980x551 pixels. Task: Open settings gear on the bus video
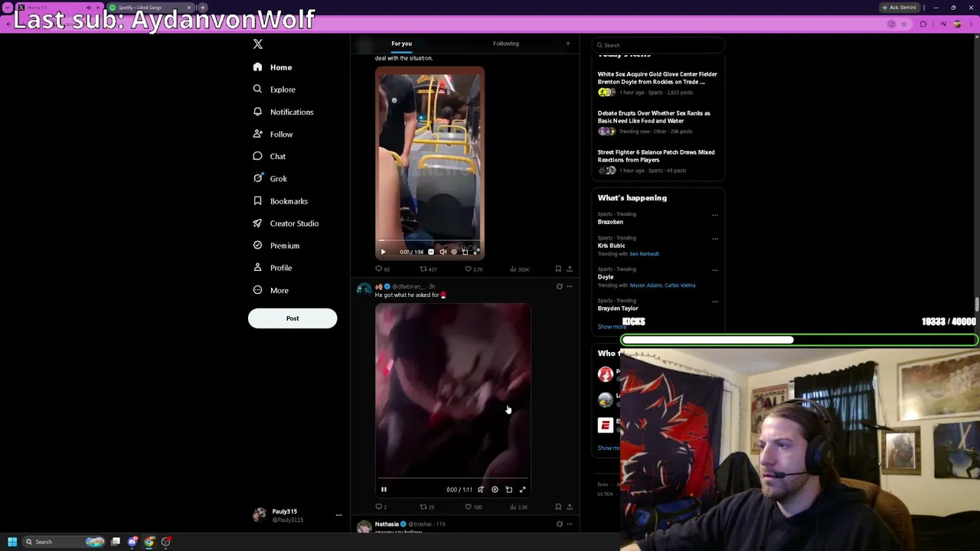click(454, 252)
